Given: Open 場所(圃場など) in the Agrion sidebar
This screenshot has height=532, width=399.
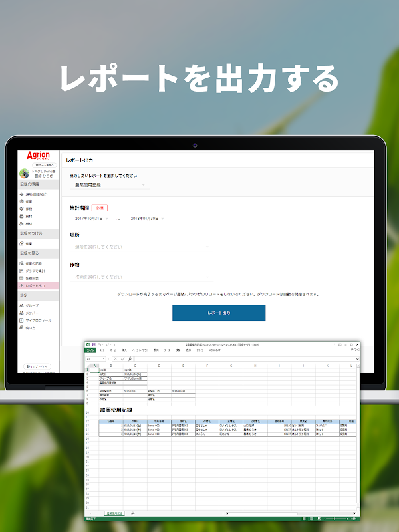Looking at the screenshot, I should pos(33,194).
